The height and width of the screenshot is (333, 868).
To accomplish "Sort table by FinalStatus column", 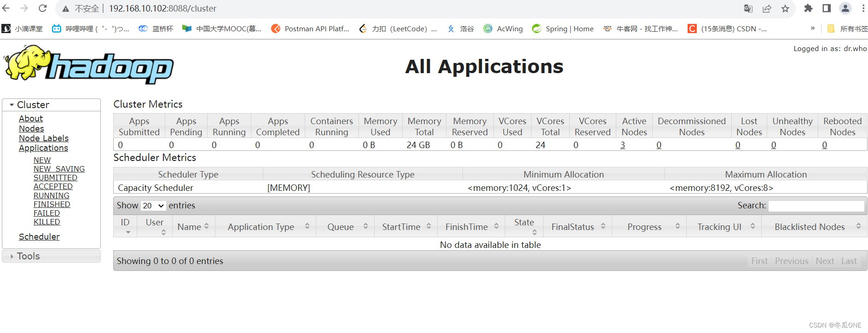I will point(578,227).
